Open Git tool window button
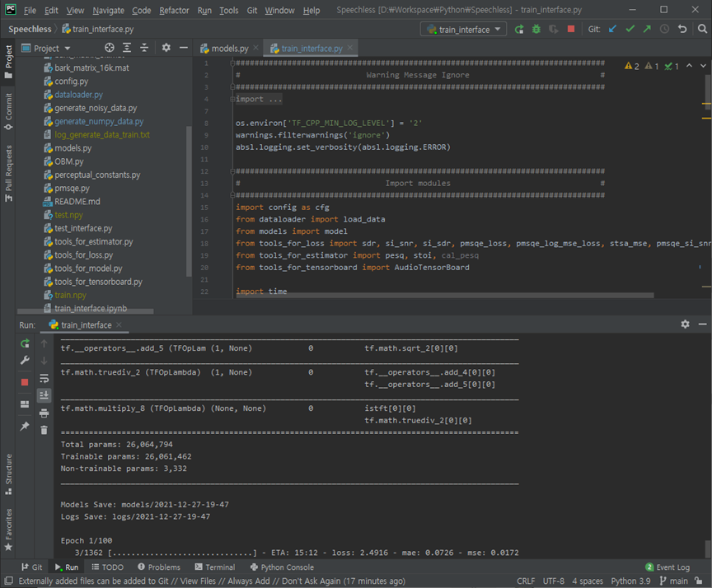Viewport: 712px width, 588px height. (x=32, y=567)
